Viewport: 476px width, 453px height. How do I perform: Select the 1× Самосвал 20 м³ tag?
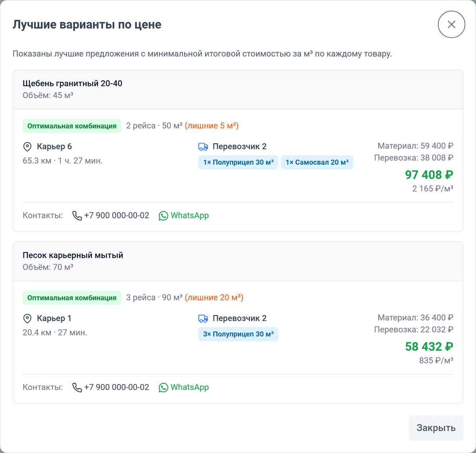[x=317, y=162]
